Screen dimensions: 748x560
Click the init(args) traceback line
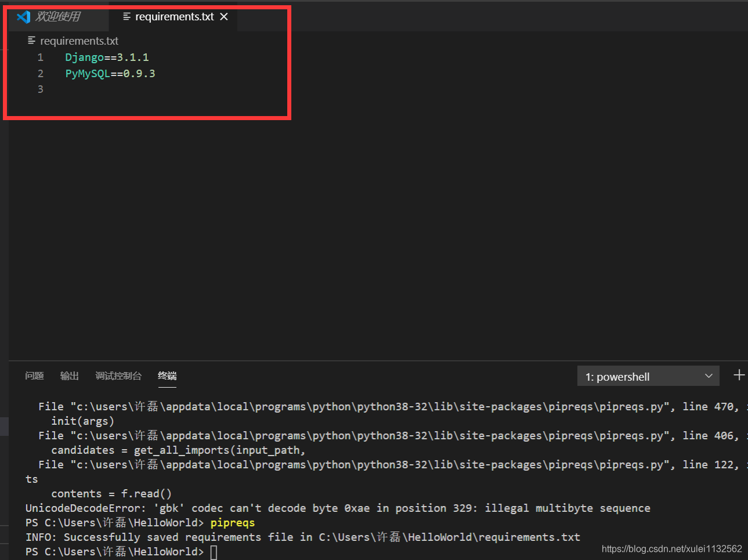82,421
